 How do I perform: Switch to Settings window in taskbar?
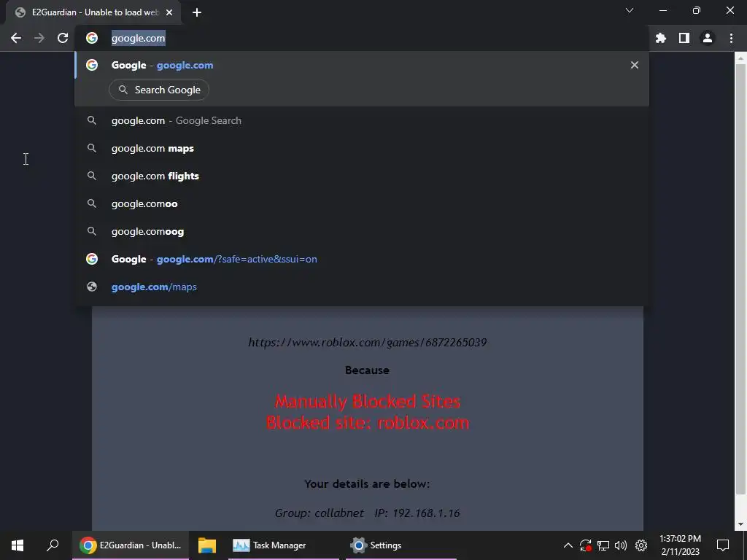tap(400, 545)
